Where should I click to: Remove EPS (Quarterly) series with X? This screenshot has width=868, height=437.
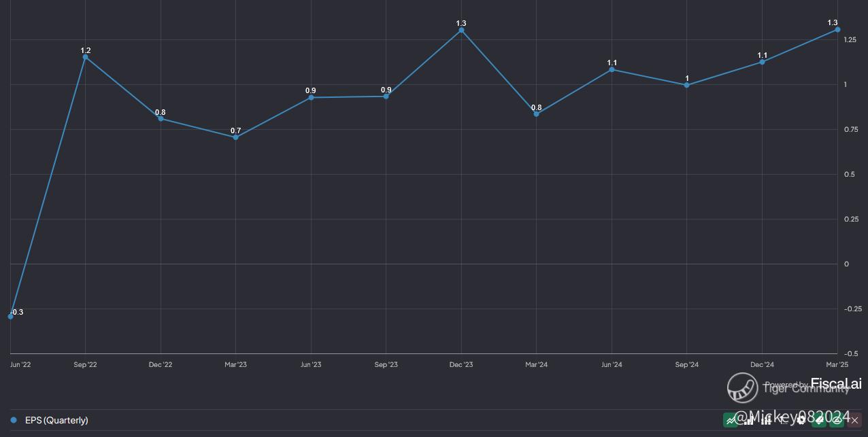click(x=854, y=420)
